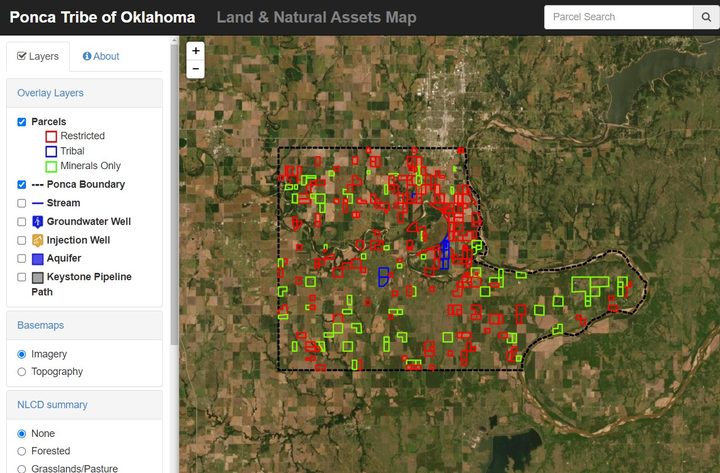Click the Tribal legend label
720x473 pixels.
pyautogui.click(x=73, y=151)
